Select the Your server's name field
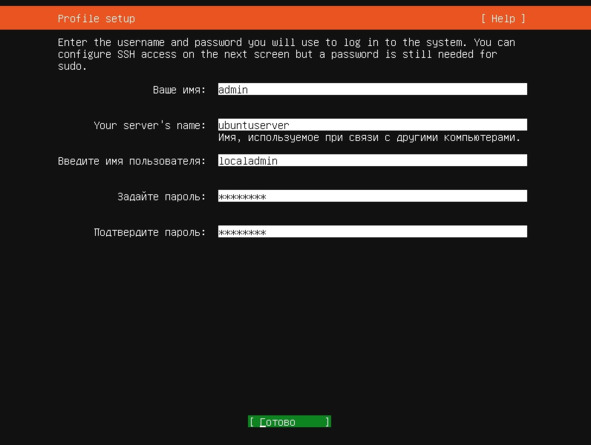The image size is (591, 445). 372,125
